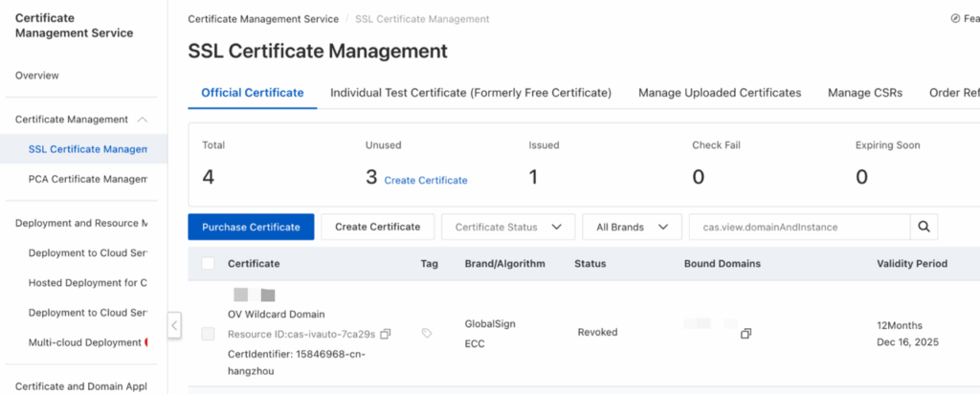Image resolution: width=980 pixels, height=394 pixels.
Task: Click the domain and instance search field
Action: click(798, 227)
